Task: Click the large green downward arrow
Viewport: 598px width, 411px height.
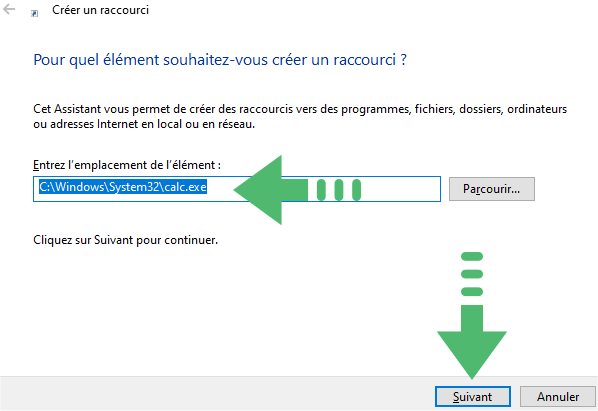Action: click(472, 342)
